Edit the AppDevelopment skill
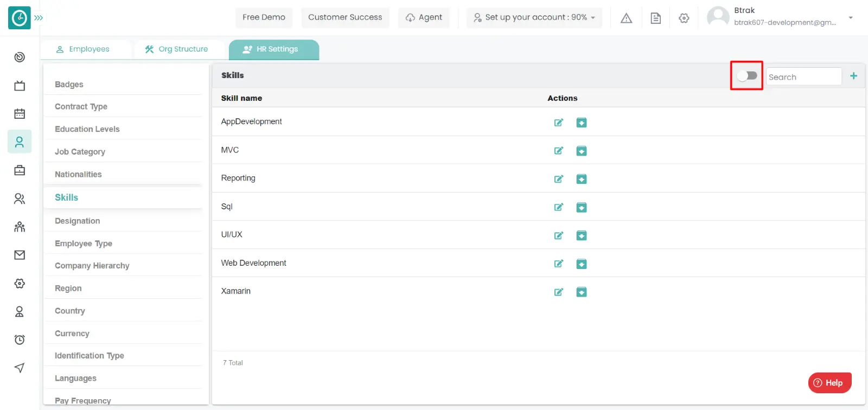 click(558, 123)
